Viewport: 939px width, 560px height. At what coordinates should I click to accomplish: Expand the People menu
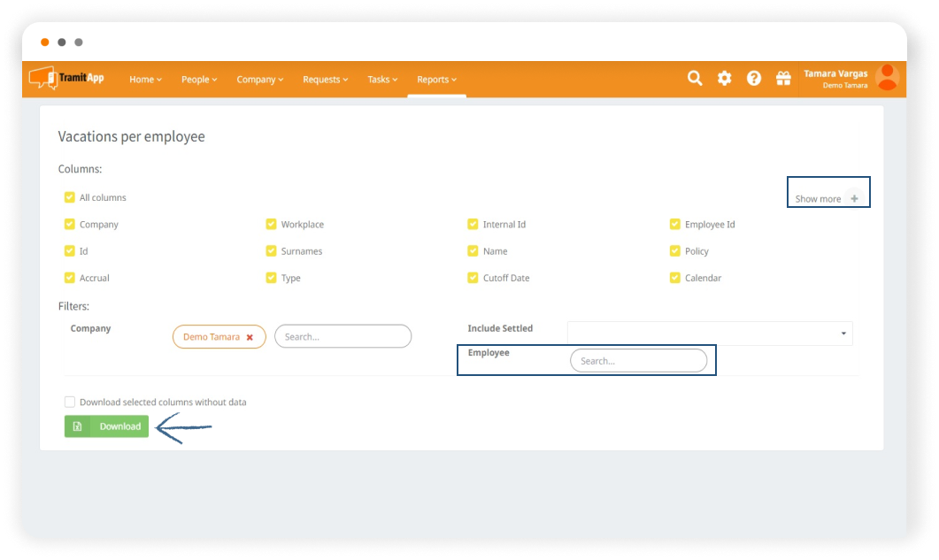pyautogui.click(x=198, y=80)
